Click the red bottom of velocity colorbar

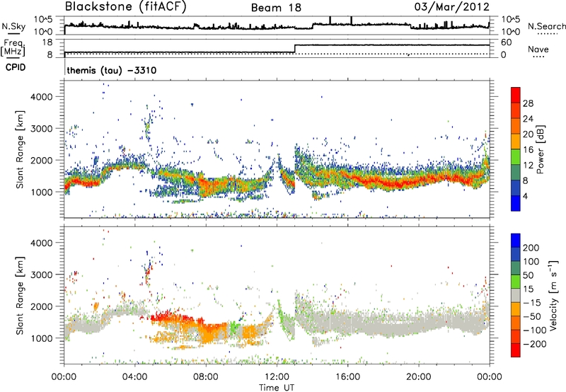pyautogui.click(x=516, y=350)
